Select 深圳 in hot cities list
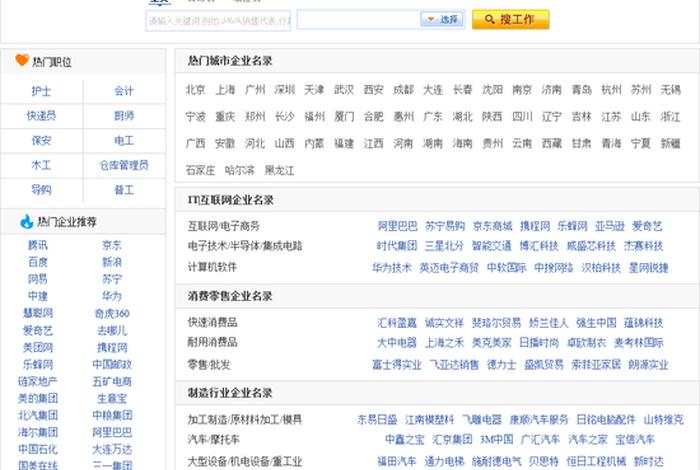 [x=284, y=90]
